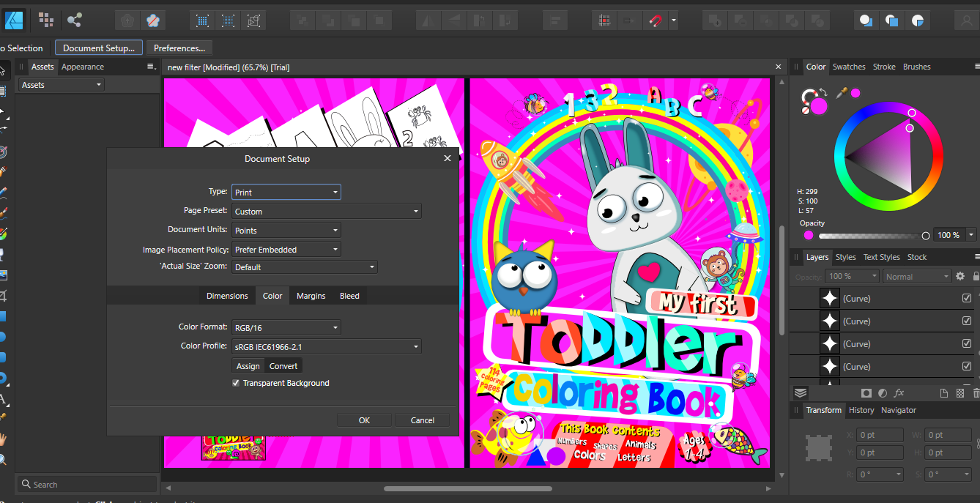Click the boolean Subtract operation icon
Screen dimensions: 980x503
click(x=740, y=21)
